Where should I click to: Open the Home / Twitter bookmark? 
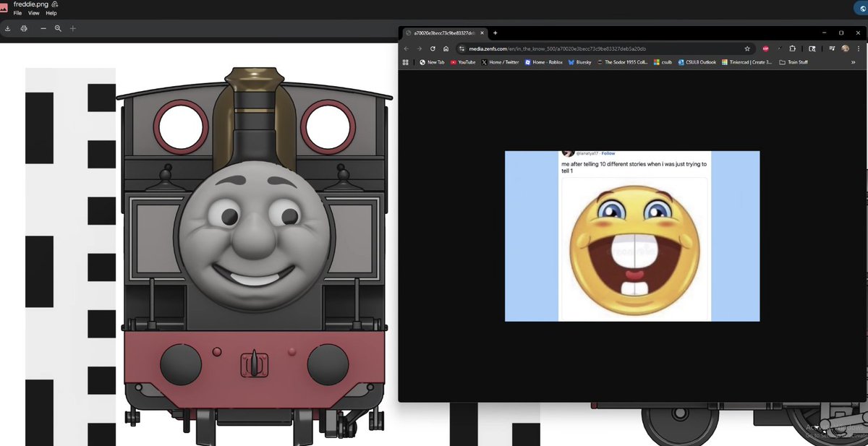[x=501, y=62]
